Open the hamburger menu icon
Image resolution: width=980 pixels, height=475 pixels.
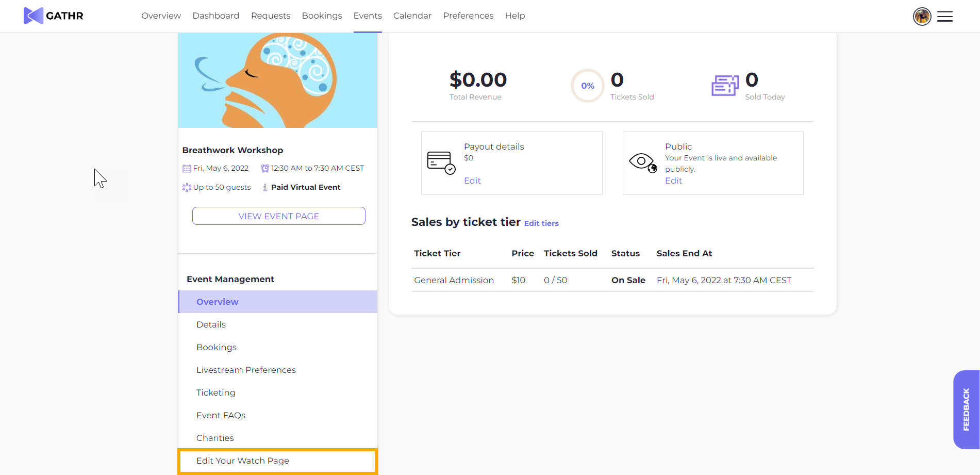tap(944, 17)
